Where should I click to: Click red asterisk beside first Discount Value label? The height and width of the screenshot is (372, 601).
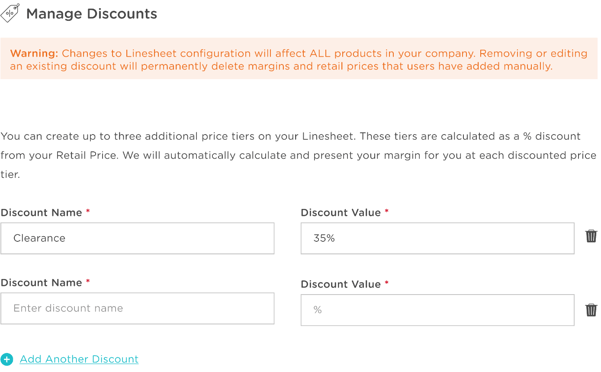pyautogui.click(x=386, y=211)
